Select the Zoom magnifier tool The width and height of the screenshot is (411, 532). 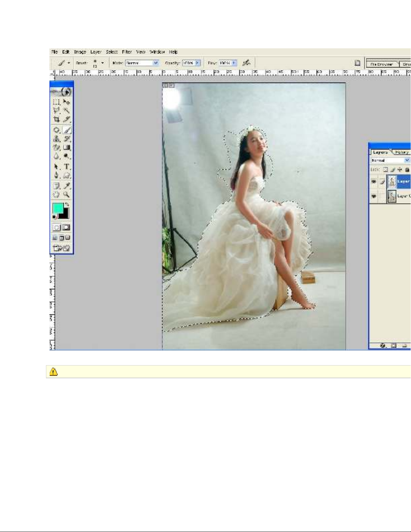click(67, 194)
